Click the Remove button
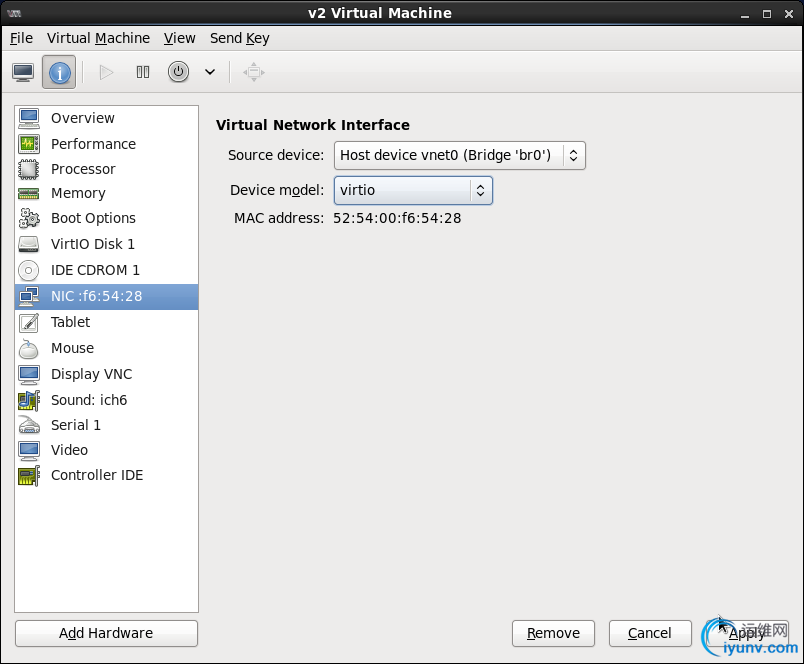The image size is (804, 664). [x=553, y=633]
